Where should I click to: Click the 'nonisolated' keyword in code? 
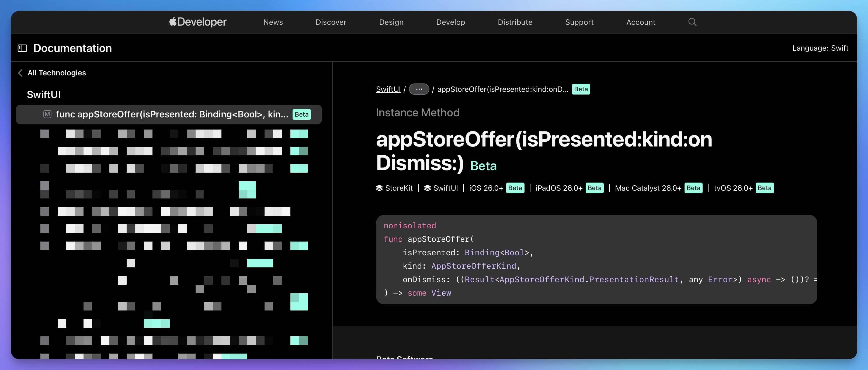[x=410, y=226]
